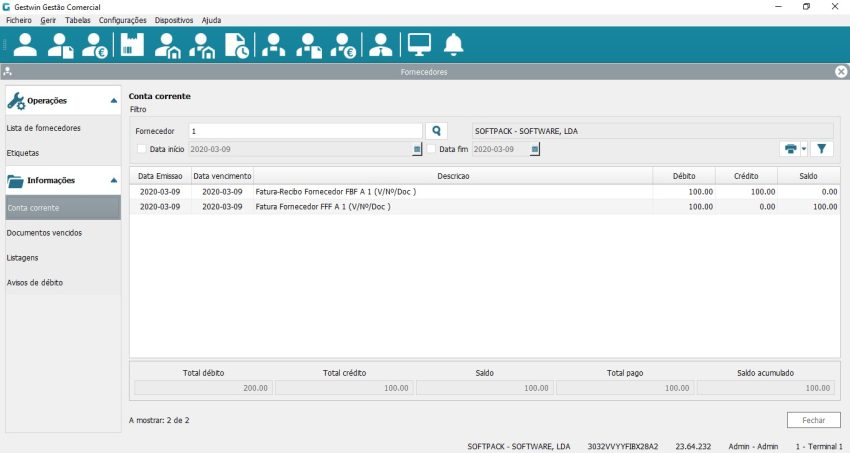
Task: Click the Fechar button
Action: 813,420
